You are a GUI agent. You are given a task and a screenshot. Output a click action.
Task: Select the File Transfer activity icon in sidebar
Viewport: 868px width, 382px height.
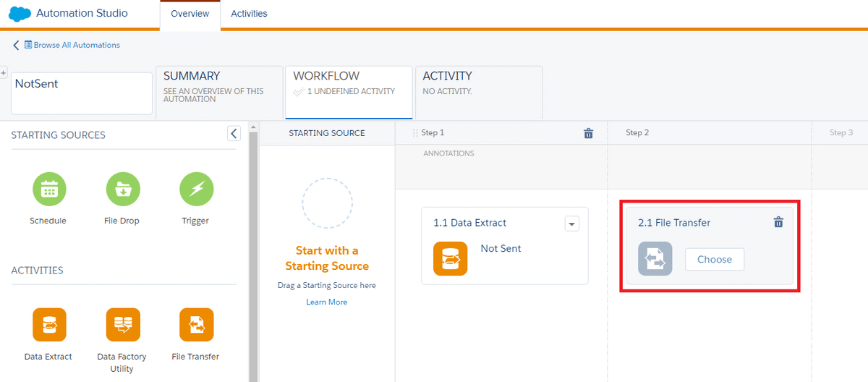(196, 325)
